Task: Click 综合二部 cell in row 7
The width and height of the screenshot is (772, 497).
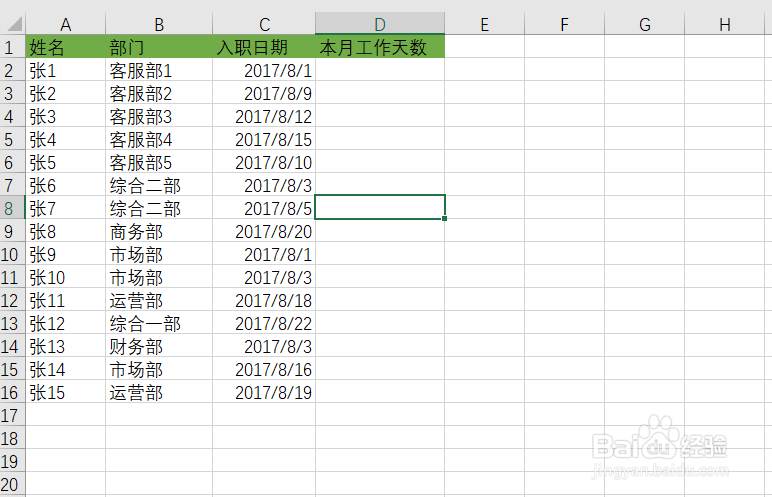Action: (x=159, y=185)
